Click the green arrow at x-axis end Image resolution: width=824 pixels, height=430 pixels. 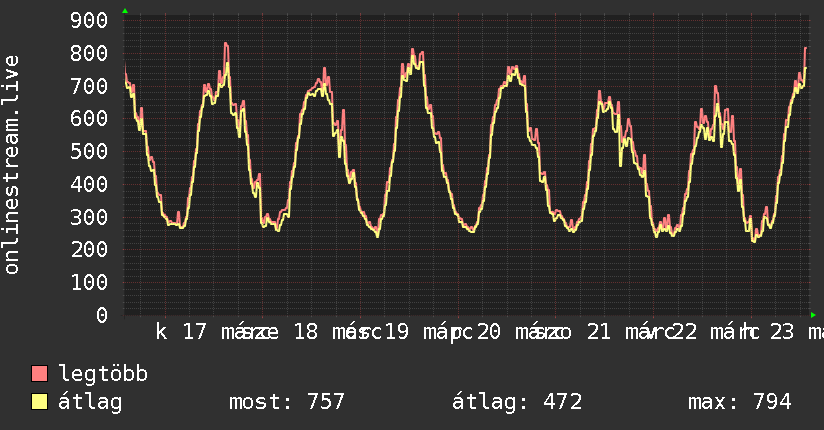point(813,315)
